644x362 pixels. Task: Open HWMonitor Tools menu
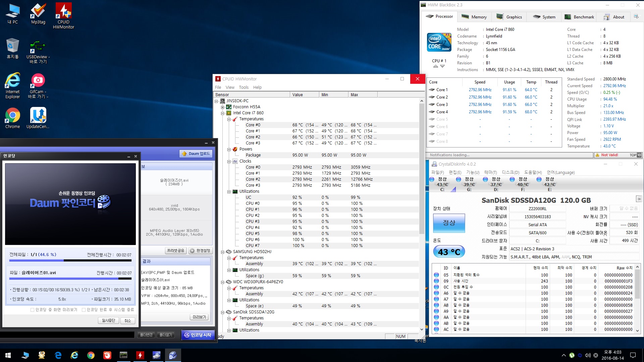[x=244, y=87]
